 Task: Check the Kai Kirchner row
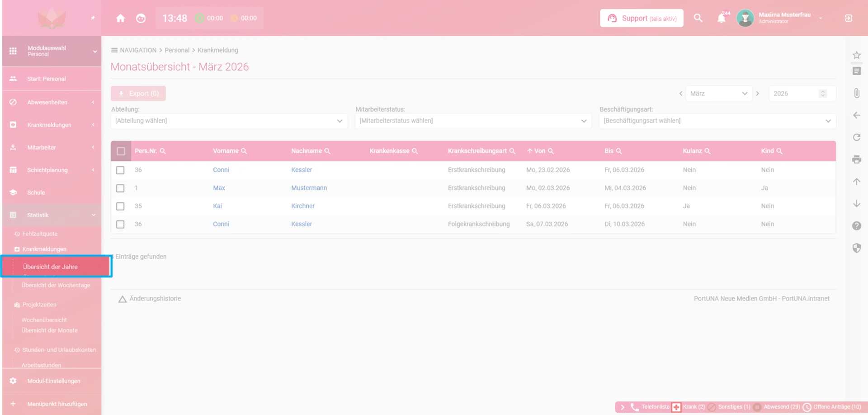pyautogui.click(x=120, y=206)
